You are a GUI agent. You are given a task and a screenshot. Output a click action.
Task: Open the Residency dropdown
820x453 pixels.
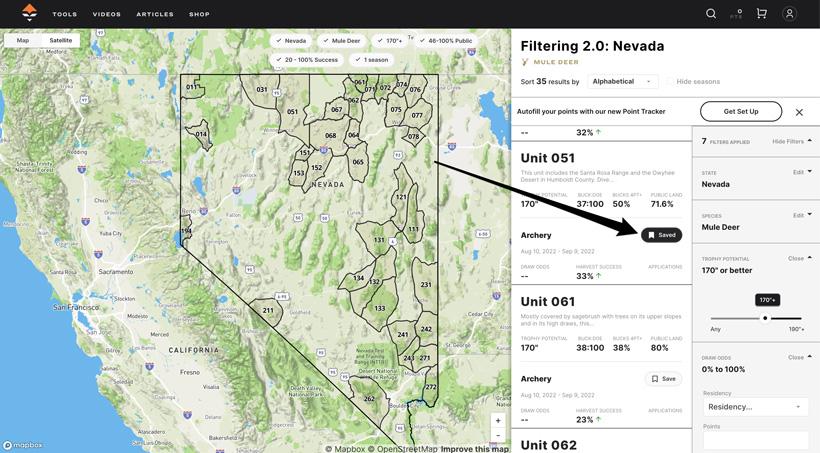tap(755, 407)
